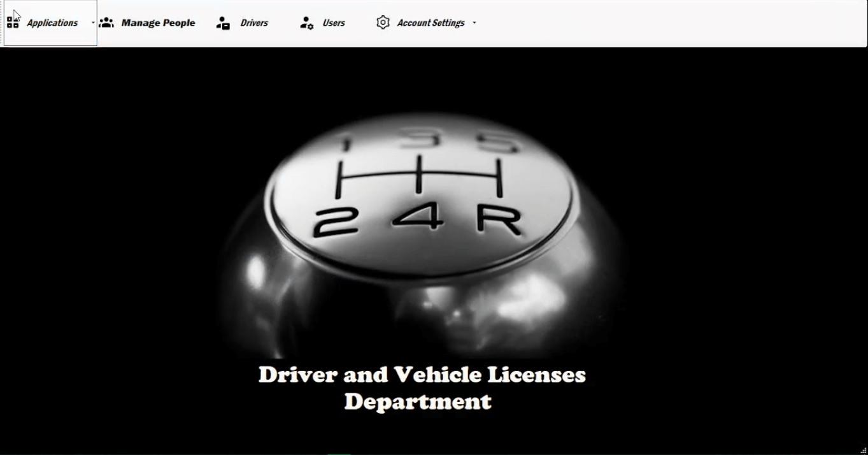Select the Manage People menu label
The image size is (868, 455).
[x=158, y=23]
